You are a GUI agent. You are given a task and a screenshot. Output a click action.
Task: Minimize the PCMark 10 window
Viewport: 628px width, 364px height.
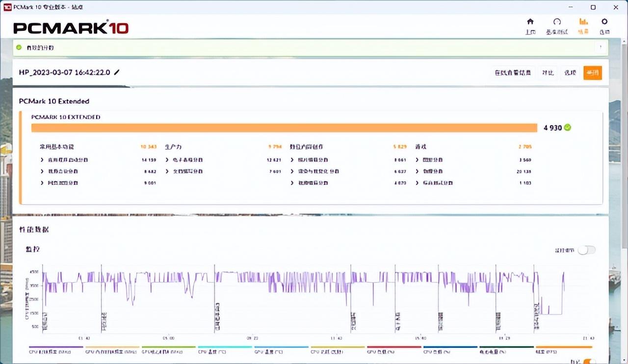tap(571, 7)
